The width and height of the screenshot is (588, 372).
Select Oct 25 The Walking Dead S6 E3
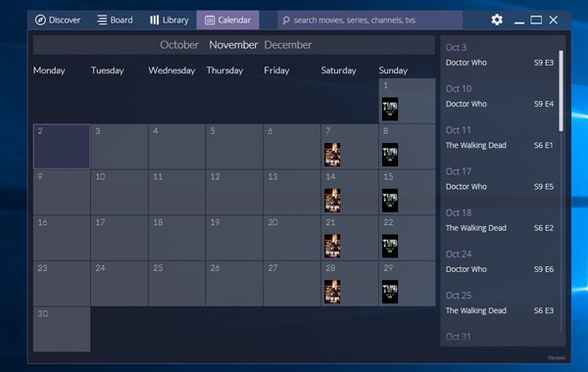(x=500, y=302)
